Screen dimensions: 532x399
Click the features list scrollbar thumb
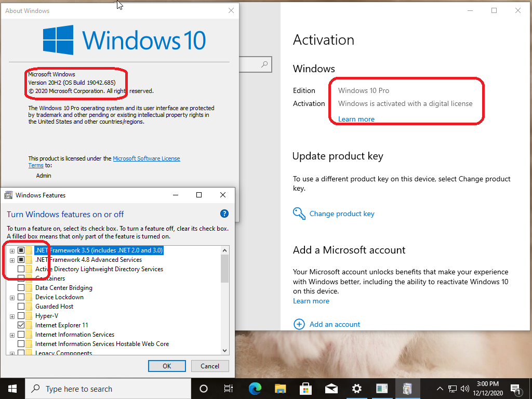click(x=224, y=269)
